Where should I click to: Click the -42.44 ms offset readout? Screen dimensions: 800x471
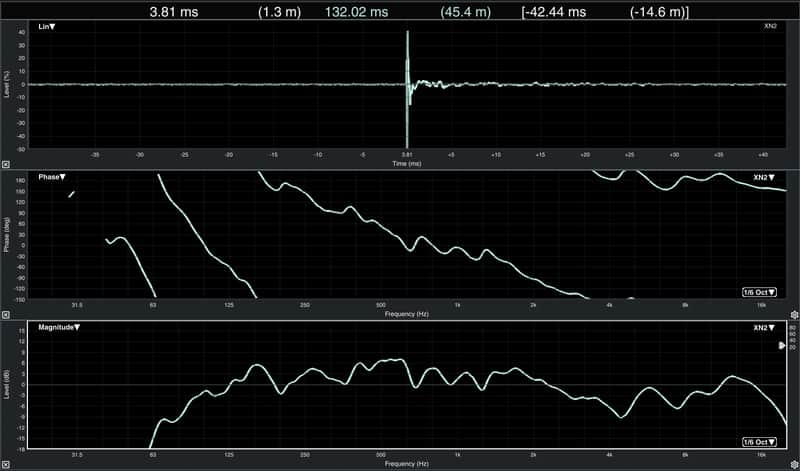(x=554, y=12)
